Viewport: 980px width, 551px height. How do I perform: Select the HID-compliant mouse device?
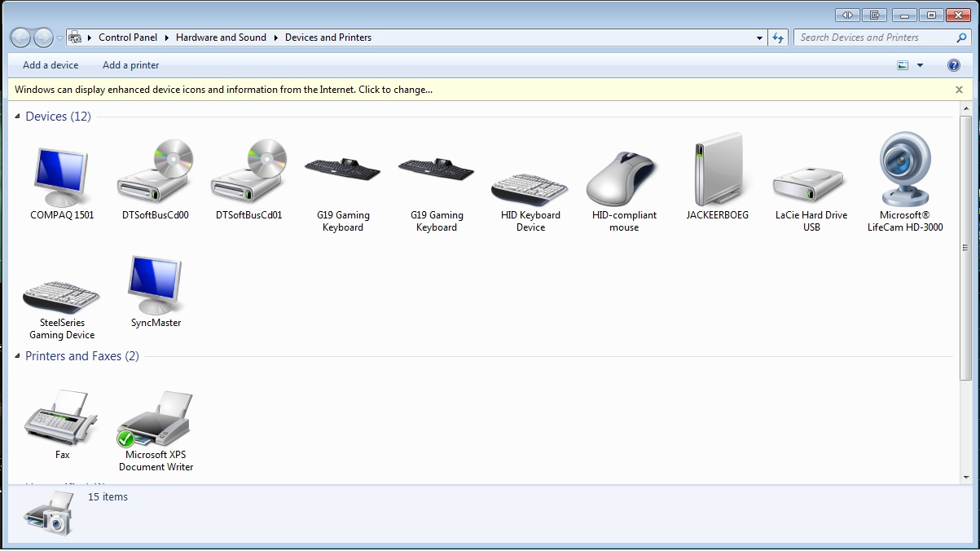[624, 192]
